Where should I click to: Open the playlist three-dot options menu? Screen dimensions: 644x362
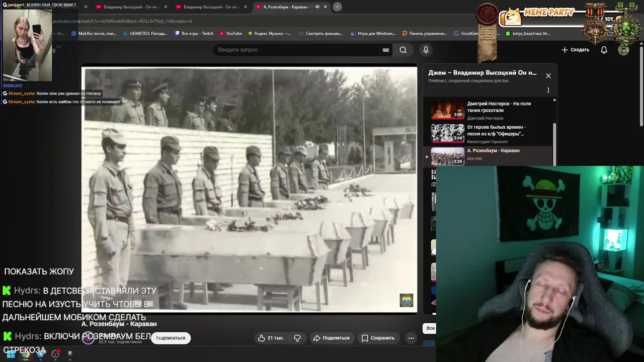548,90
